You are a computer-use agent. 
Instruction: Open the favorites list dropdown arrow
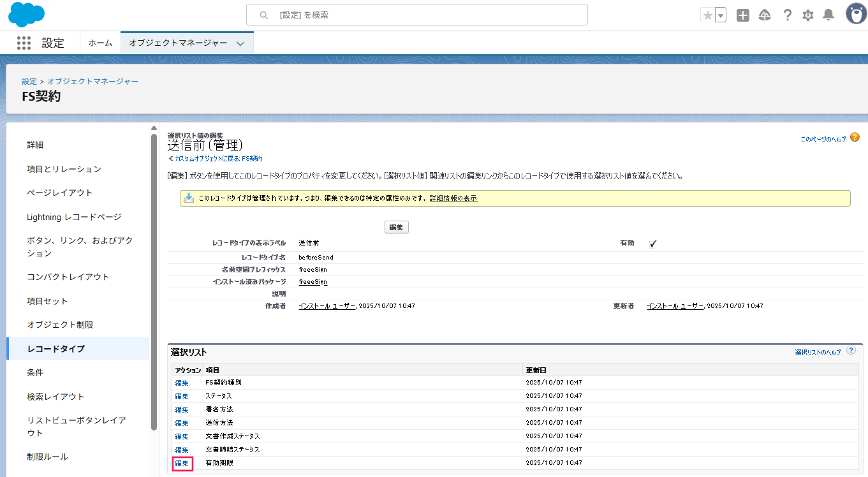pos(721,15)
